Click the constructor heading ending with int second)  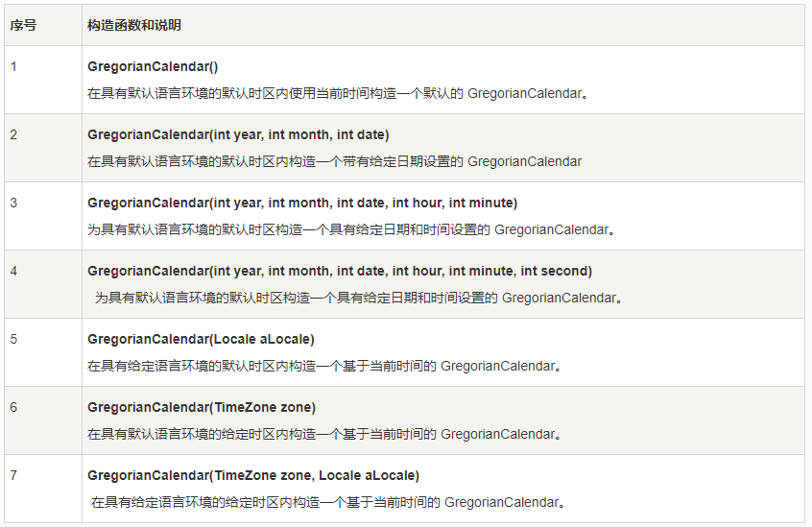[340, 272]
